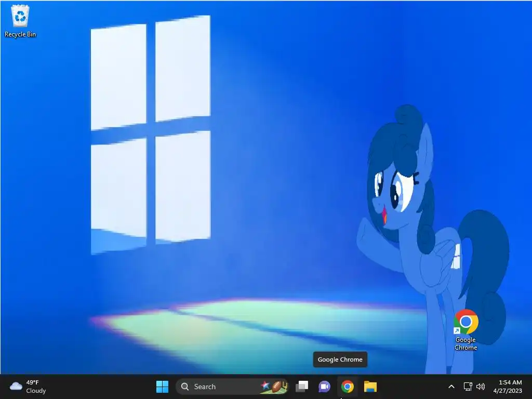Click the taskbar Search box
Viewport: 532px width, 399px height.
[x=232, y=387]
